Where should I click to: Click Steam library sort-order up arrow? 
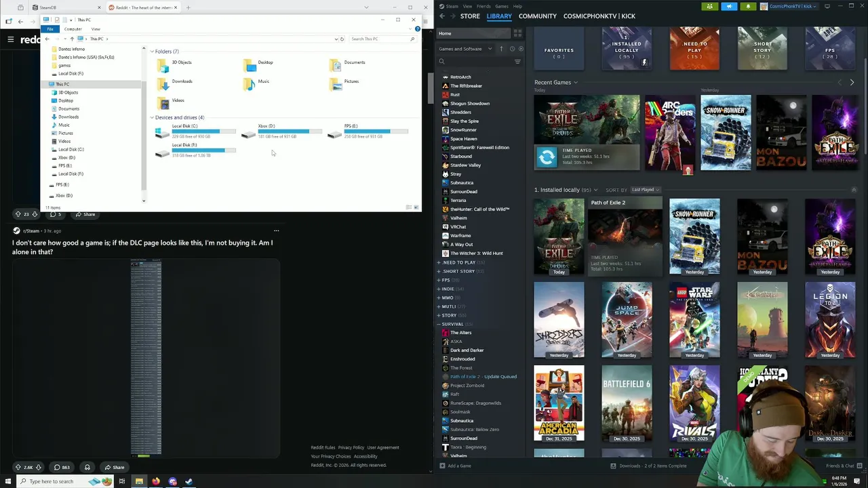coord(501,49)
